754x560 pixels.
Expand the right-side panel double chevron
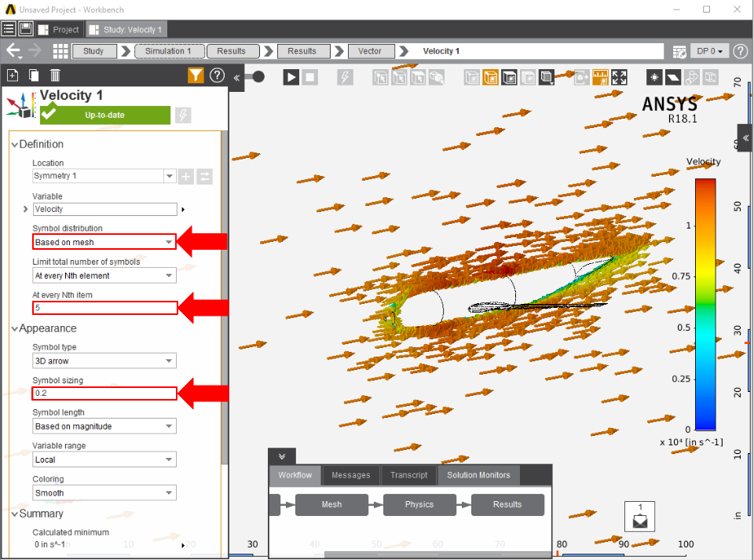[745, 138]
